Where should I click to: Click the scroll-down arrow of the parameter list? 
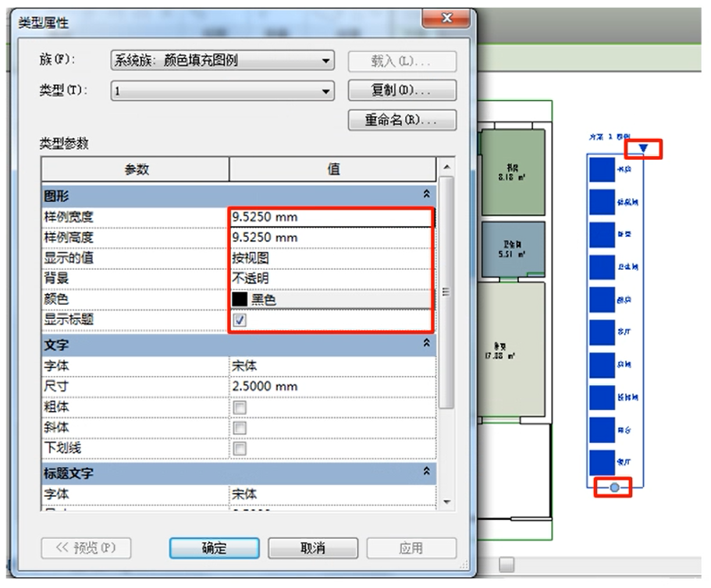pos(446,502)
